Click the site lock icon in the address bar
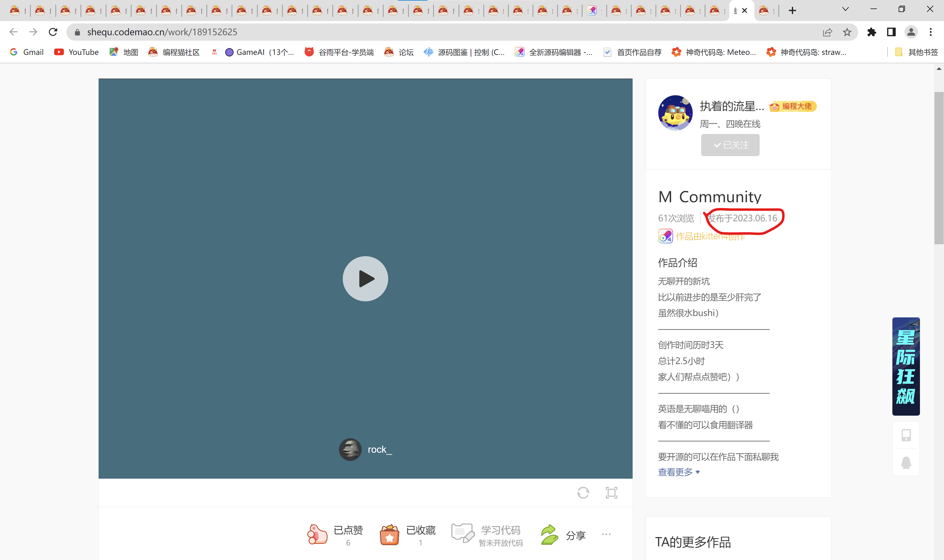Viewport: 944px width, 560px height. point(77,32)
